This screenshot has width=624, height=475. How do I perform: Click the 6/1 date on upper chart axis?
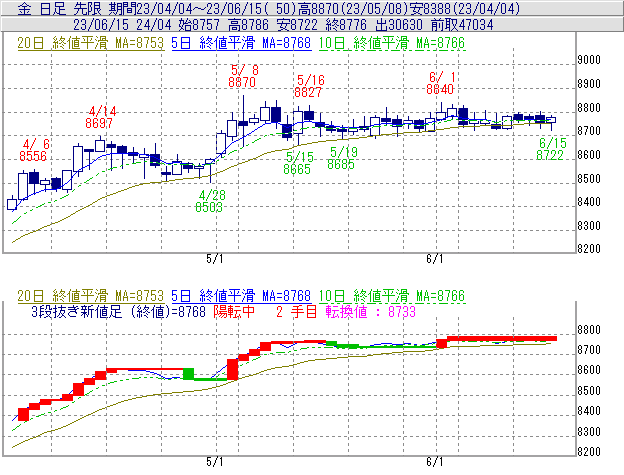435,258
